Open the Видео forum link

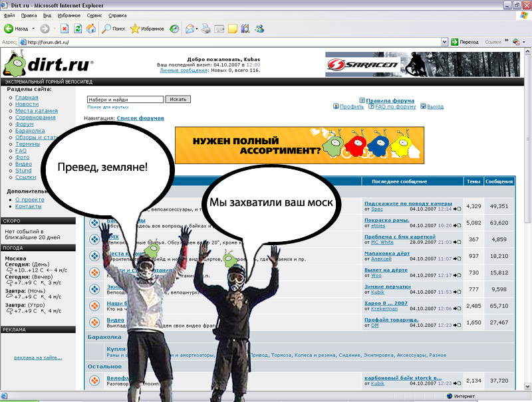(x=115, y=320)
